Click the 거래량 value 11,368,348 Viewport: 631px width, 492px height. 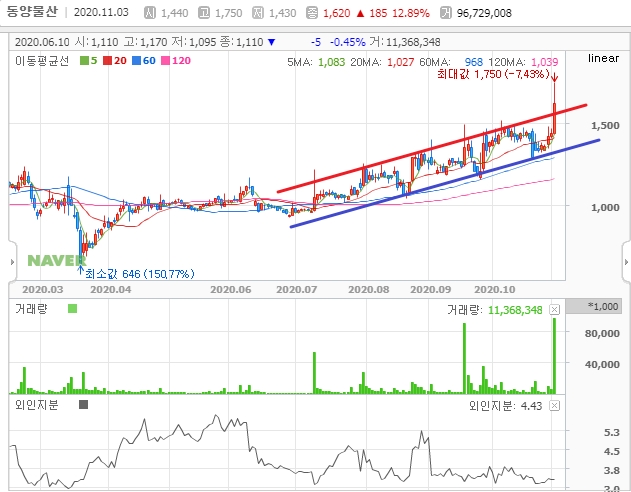[x=515, y=310]
